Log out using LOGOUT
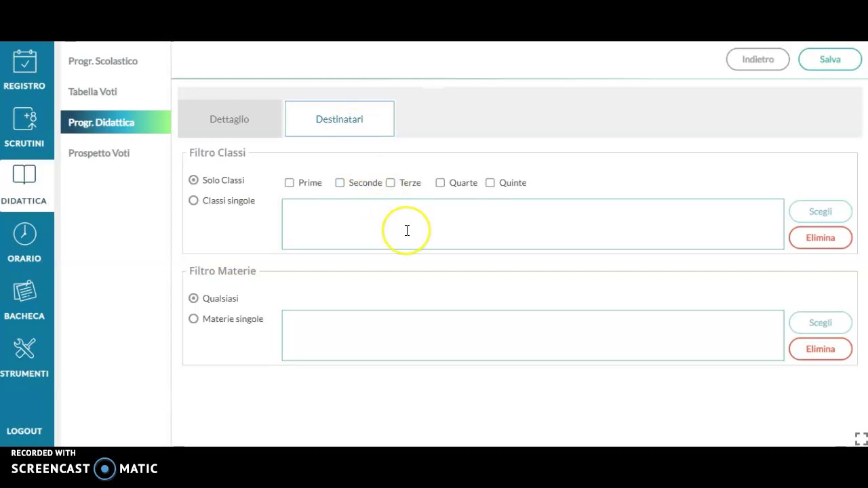868x488 pixels. 24,431
